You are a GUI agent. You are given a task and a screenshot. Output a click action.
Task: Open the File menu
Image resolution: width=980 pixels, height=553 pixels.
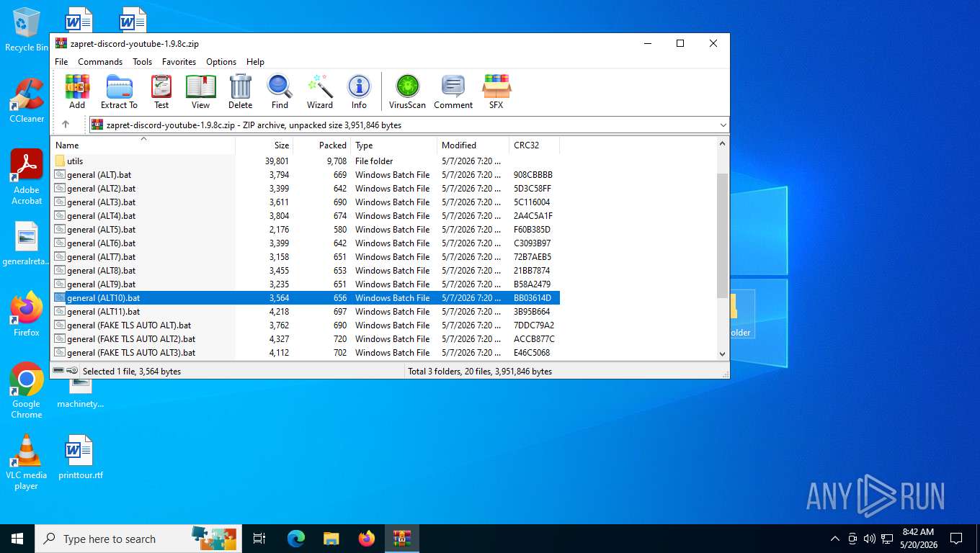[x=62, y=62]
